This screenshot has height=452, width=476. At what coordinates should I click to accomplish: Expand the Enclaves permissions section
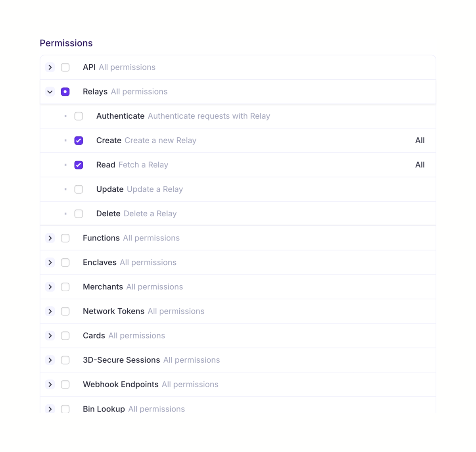click(50, 262)
